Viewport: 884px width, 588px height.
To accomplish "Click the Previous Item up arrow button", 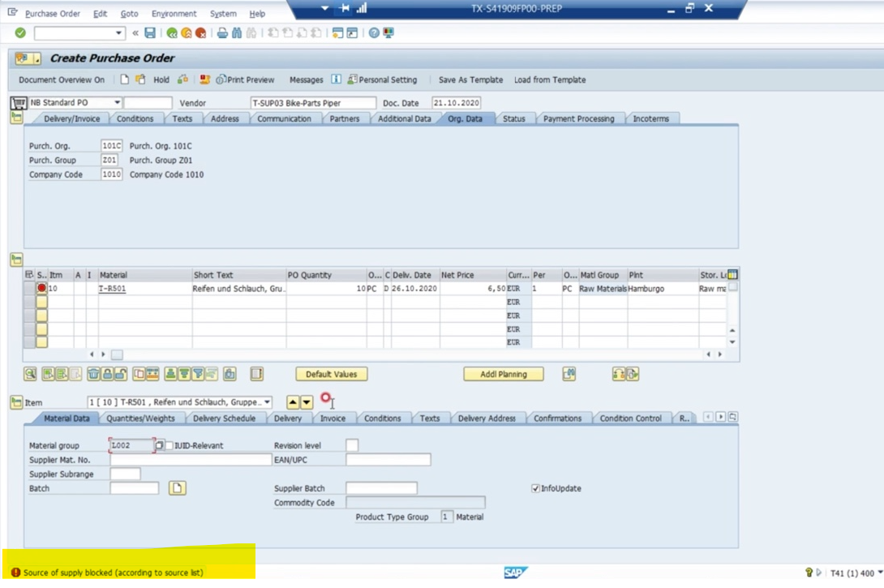I will pyautogui.click(x=293, y=402).
